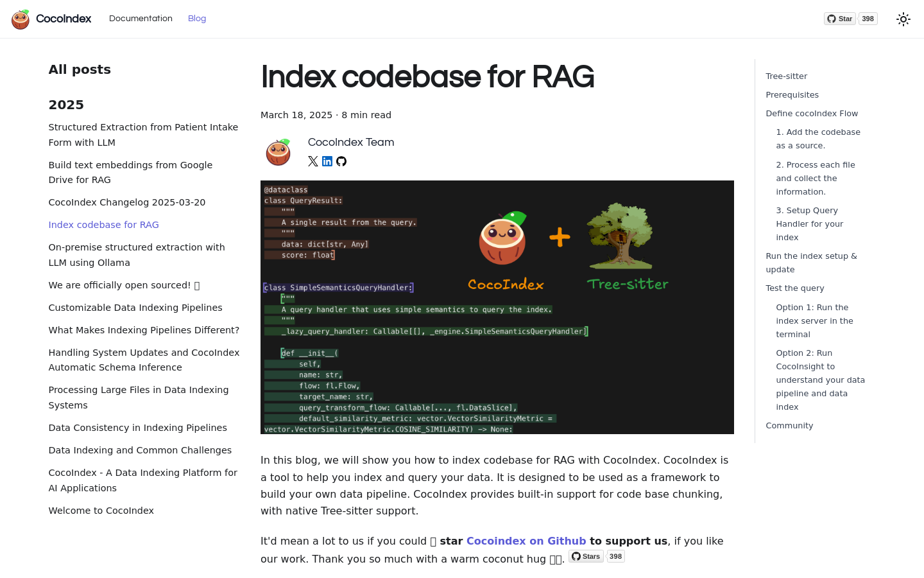Open the GitHub author icon
This screenshot has width=924, height=578.
coord(341,161)
